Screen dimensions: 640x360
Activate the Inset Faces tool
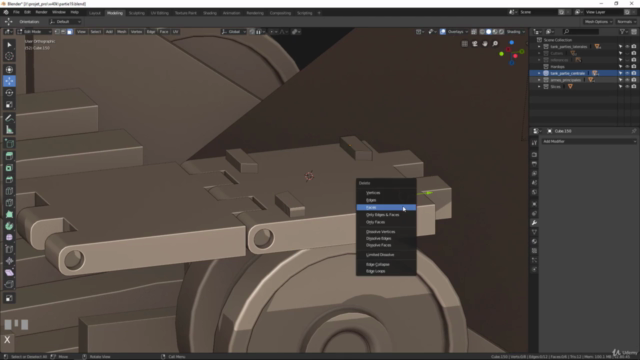pos(9,168)
